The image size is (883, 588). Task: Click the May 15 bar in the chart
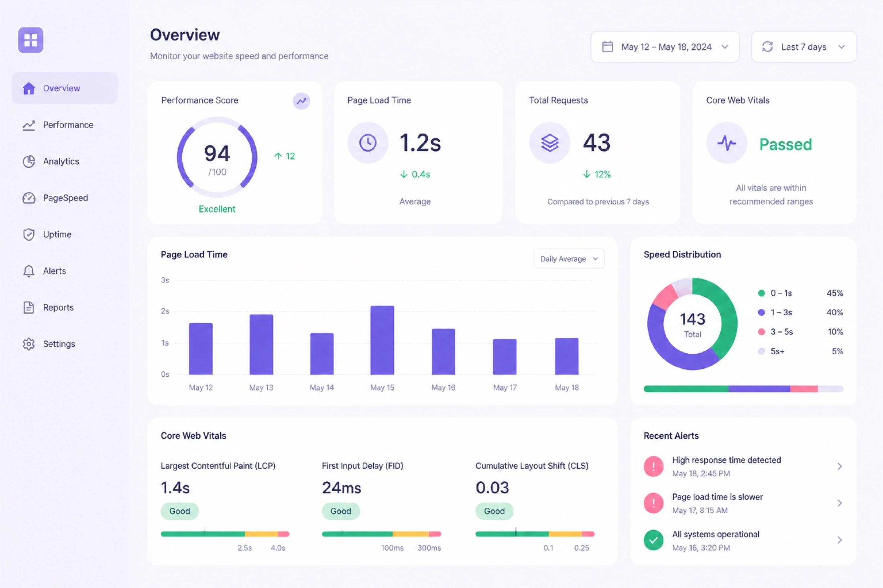[x=382, y=340]
